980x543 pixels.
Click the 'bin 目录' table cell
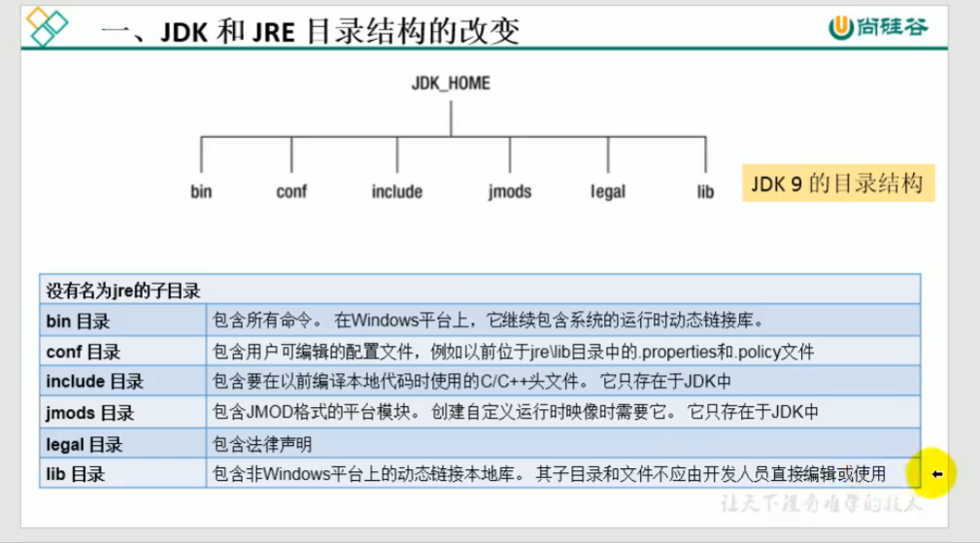click(x=122, y=321)
